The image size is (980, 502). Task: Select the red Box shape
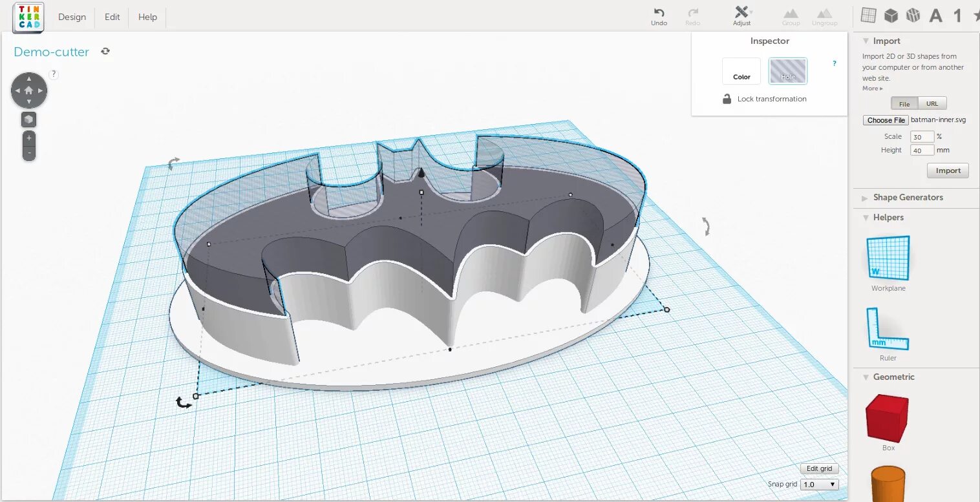click(x=888, y=417)
